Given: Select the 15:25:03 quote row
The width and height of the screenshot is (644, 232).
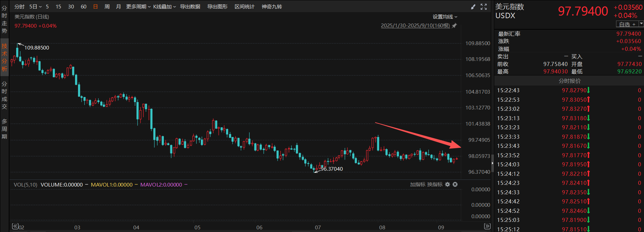Looking at the screenshot, I should 569,220.
